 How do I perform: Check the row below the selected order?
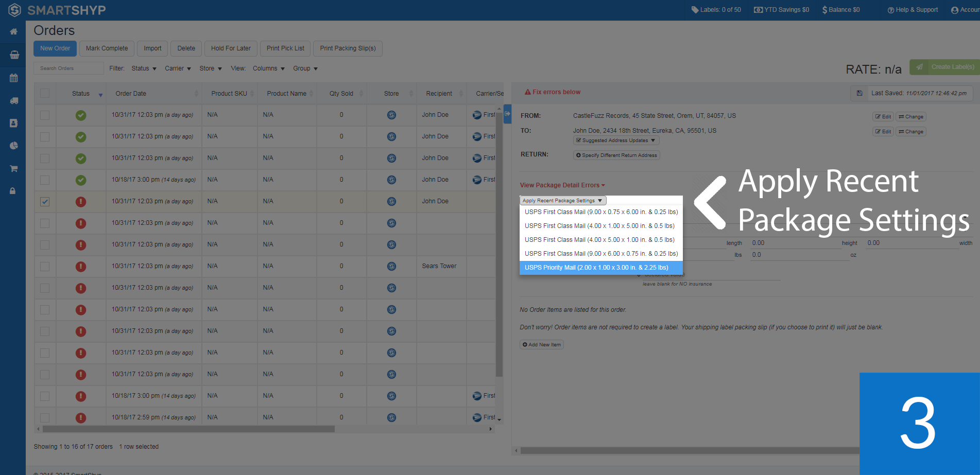click(x=45, y=223)
